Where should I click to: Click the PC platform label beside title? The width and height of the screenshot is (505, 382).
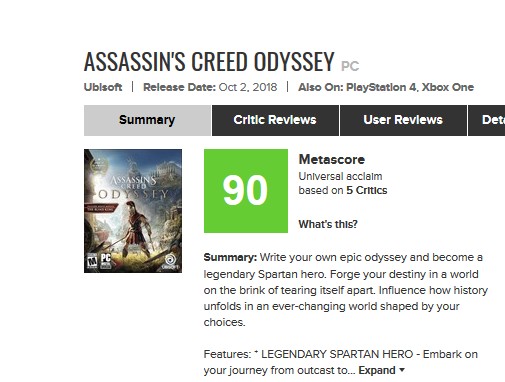(x=350, y=66)
